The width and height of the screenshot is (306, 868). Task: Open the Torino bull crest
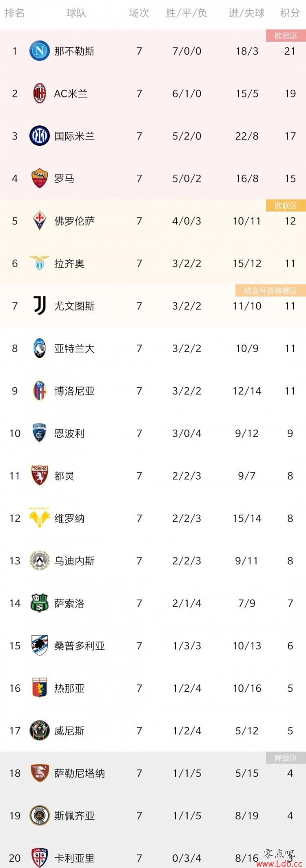[40, 475]
